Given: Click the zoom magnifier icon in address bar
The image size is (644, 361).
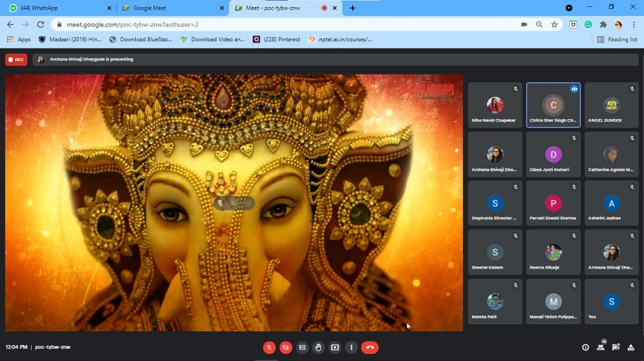Looking at the screenshot, I should point(539,24).
